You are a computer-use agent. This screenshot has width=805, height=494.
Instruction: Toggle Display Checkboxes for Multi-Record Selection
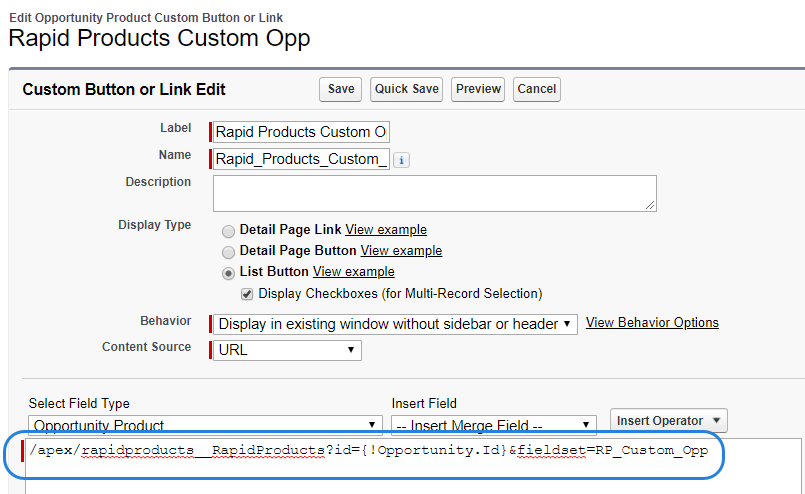tap(247, 294)
